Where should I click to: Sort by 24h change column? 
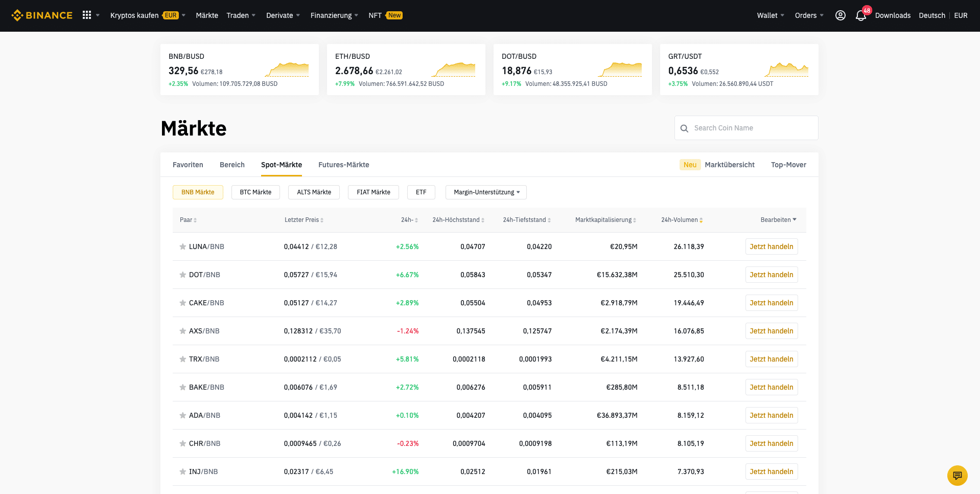pos(410,220)
